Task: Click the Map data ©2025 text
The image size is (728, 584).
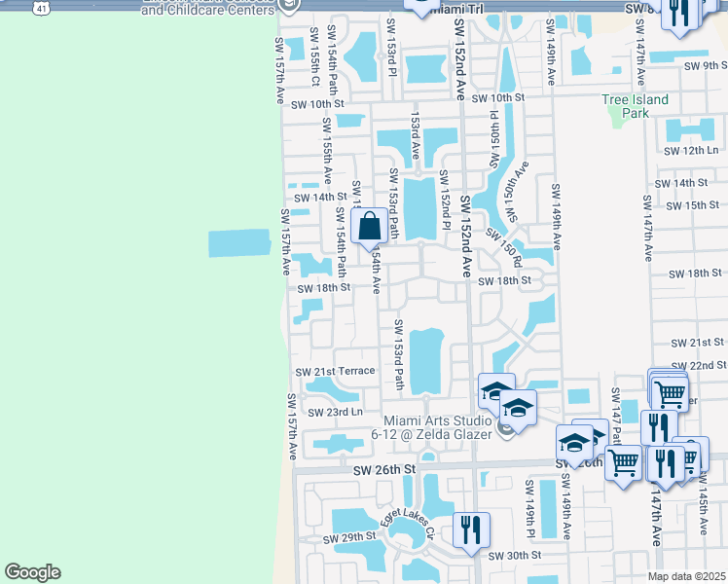Action: (x=686, y=576)
